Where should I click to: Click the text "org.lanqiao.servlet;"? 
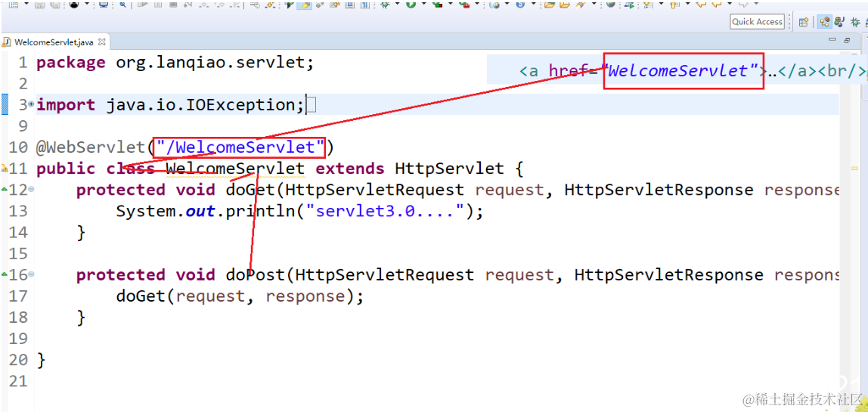point(215,63)
